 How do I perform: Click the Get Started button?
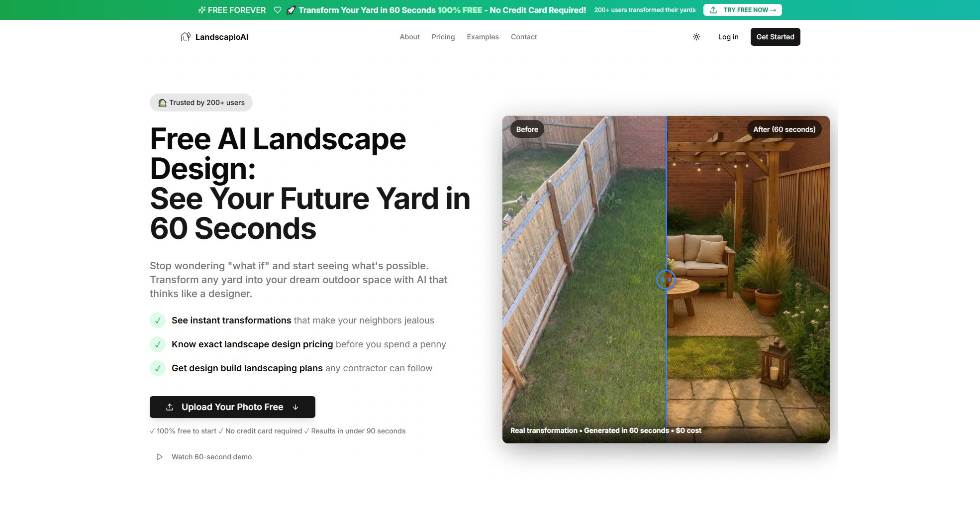(775, 36)
